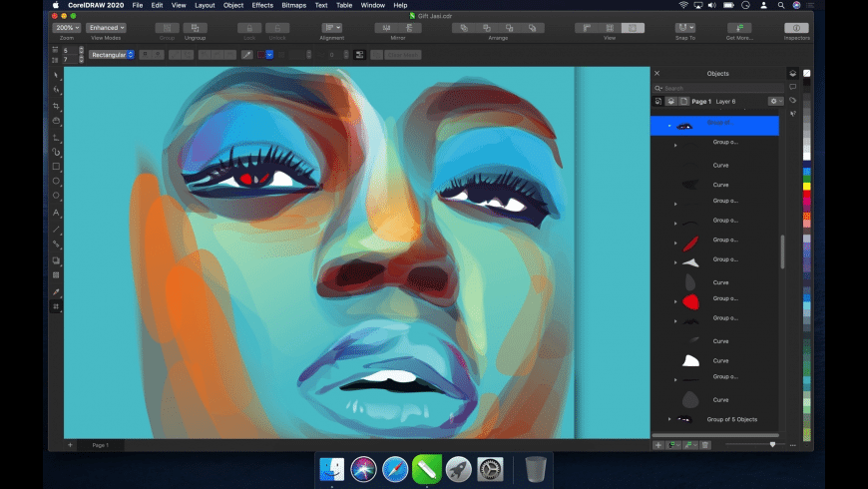
Task: Select the Ellipse tool in the toolbox
Action: click(x=56, y=182)
